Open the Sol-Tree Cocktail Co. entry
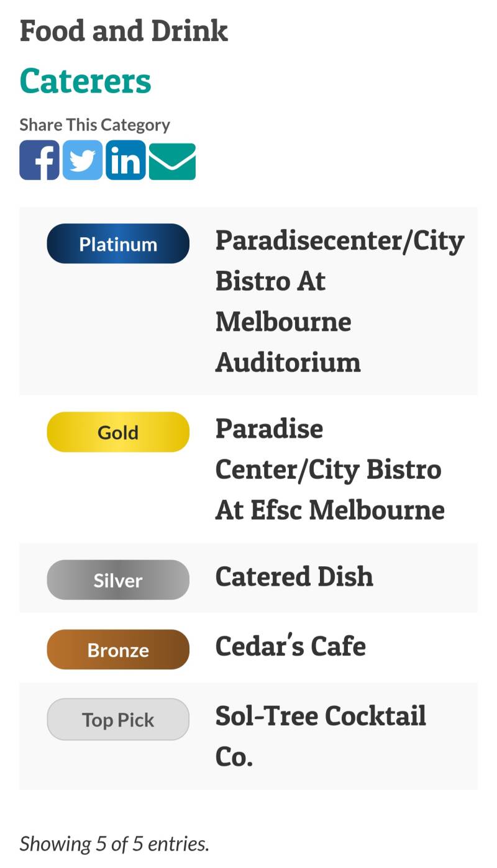Screen dimensions: 497x868 click(x=320, y=736)
